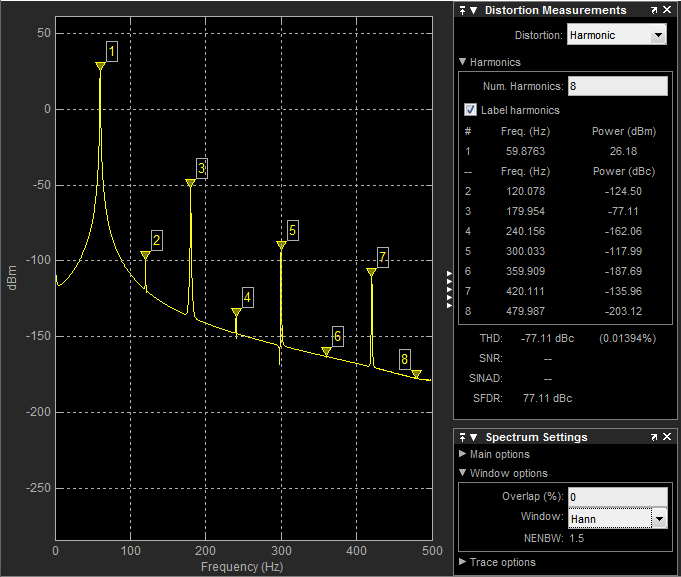Pin the Spectrum Settings panel to top

coord(462,437)
